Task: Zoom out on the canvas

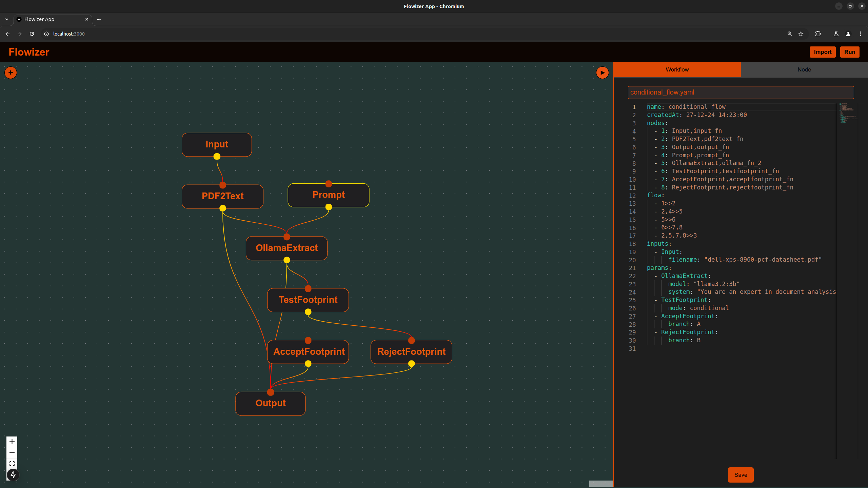Action: click(x=12, y=453)
